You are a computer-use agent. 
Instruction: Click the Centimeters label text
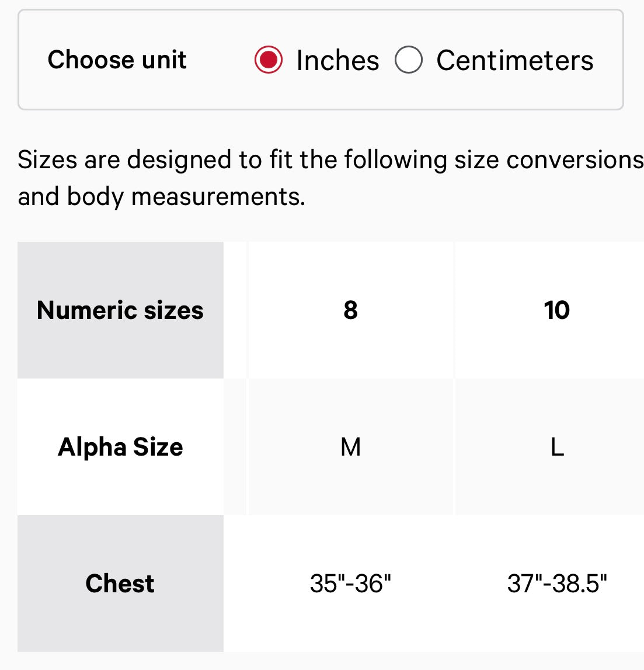[514, 60]
